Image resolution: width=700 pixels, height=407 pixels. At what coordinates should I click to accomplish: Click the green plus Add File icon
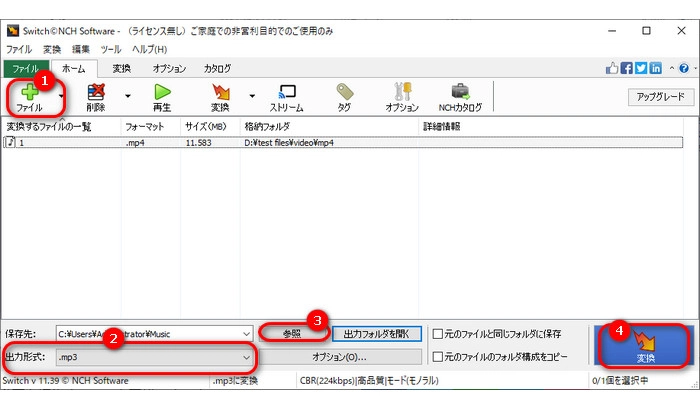[x=29, y=92]
